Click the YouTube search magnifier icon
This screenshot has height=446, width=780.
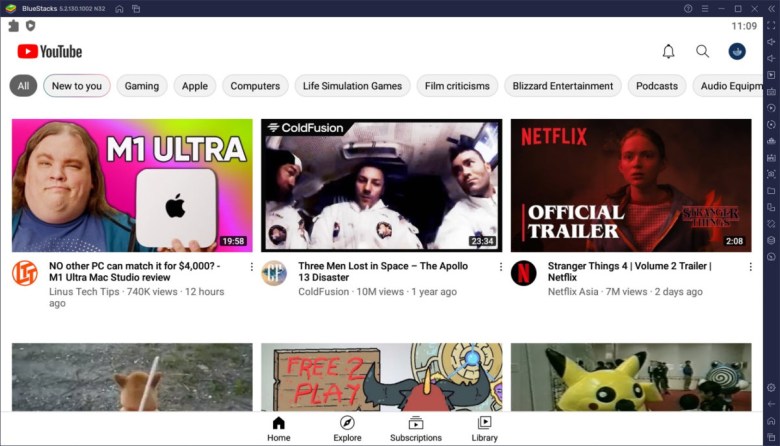click(x=702, y=51)
